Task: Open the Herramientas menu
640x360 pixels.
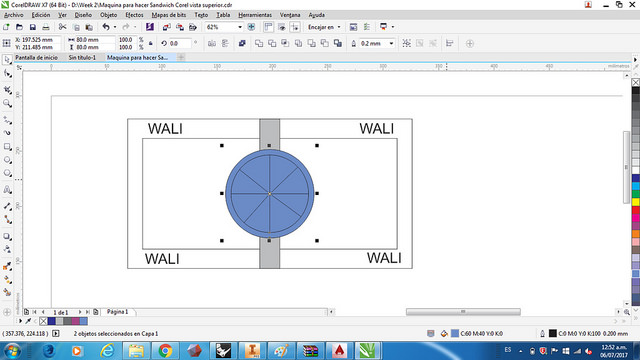Action: point(255,15)
